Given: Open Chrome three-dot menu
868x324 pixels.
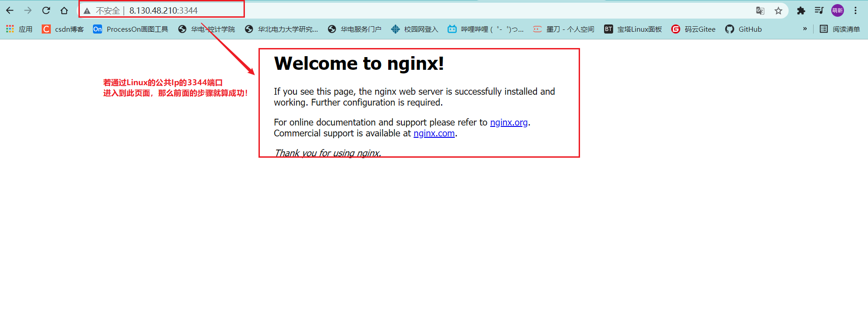Looking at the screenshot, I should (x=855, y=10).
